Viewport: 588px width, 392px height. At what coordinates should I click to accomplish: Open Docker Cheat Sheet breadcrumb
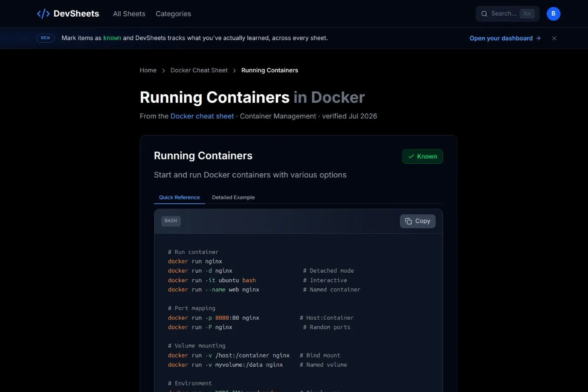pyautogui.click(x=199, y=70)
